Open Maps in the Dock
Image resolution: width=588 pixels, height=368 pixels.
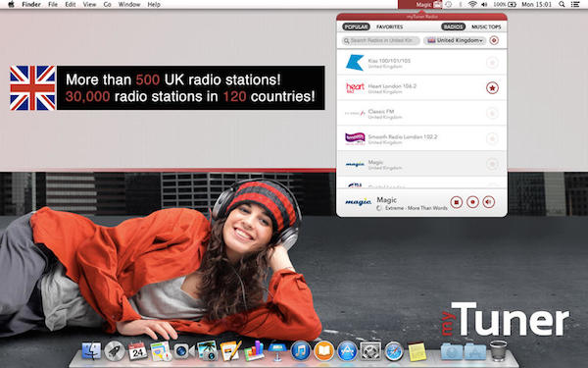tap(161, 351)
